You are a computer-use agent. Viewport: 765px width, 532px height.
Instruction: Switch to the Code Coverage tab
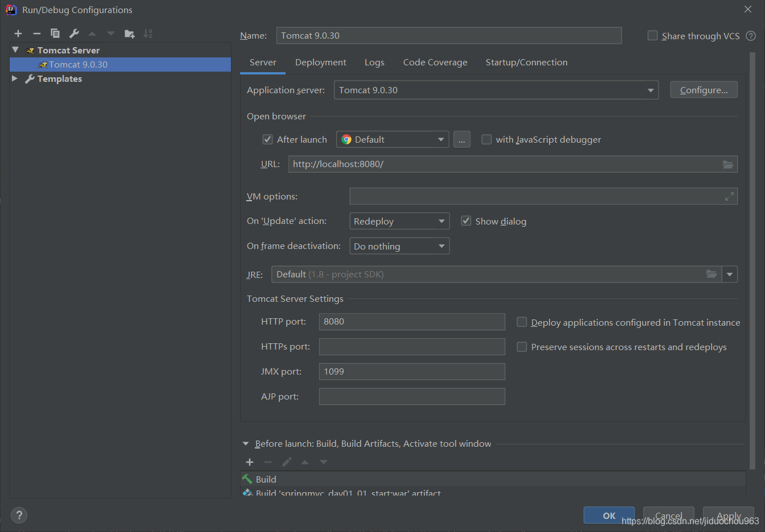point(435,63)
